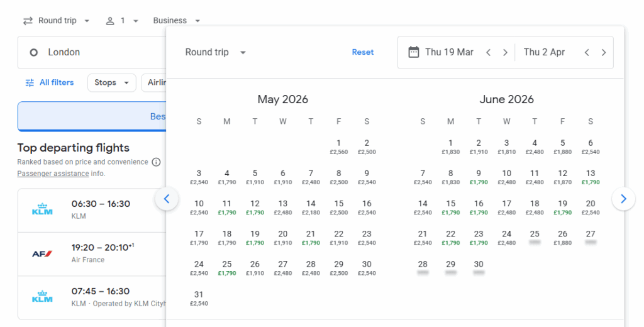The width and height of the screenshot is (644, 327).
Task: Click the Thu 19 Mar departure date field
Action: coord(441,52)
